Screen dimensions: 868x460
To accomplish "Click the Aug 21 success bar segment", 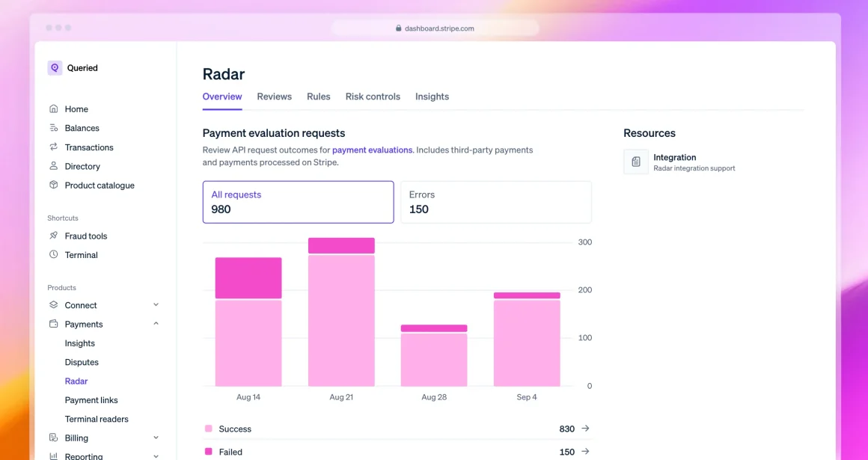I will tap(341, 321).
